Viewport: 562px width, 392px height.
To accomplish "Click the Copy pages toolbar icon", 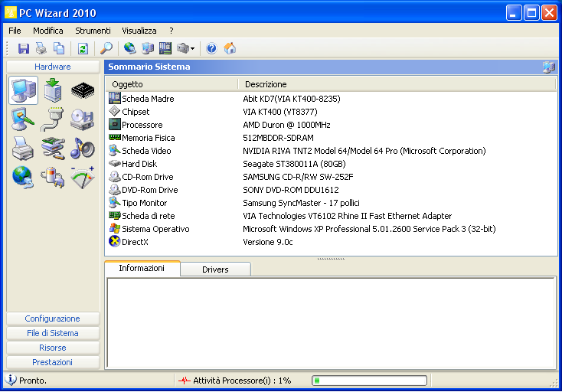I will pyautogui.click(x=59, y=48).
